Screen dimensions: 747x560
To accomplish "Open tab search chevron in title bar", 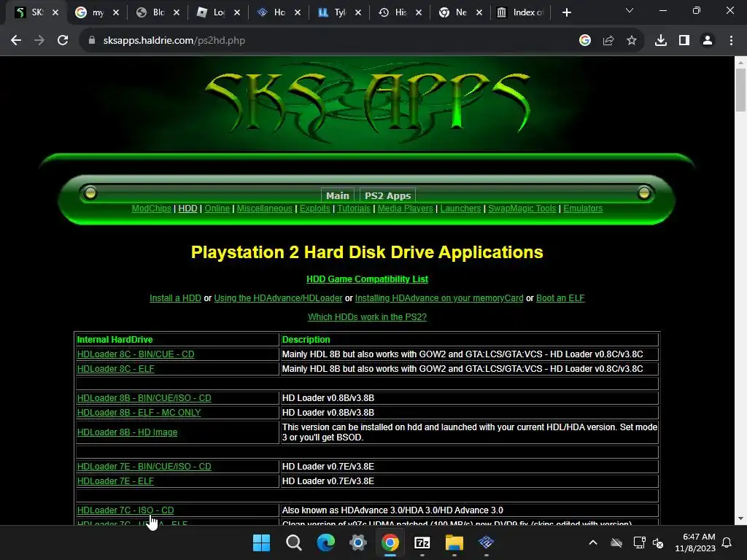I will click(630, 10).
